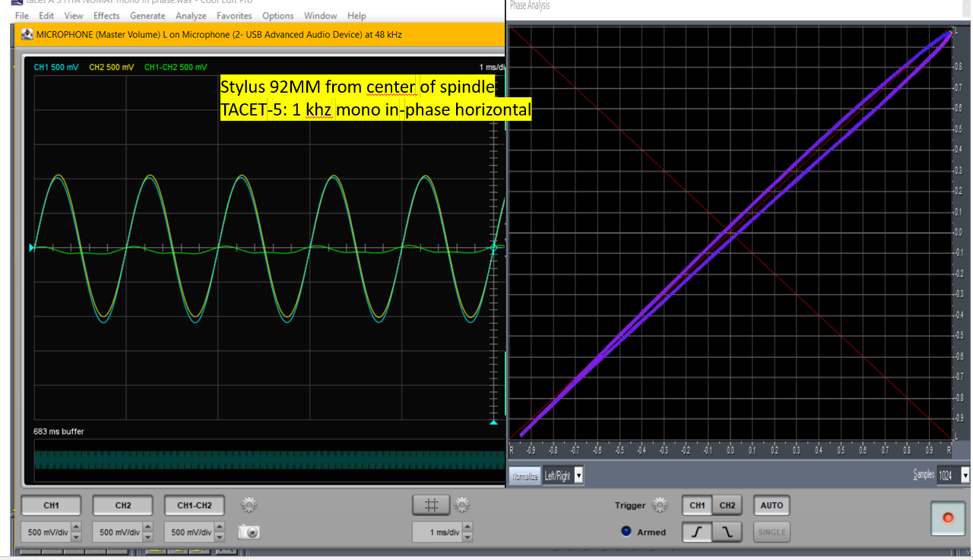Viewport: 973px width, 560px height.
Task: Open the channel settings gear beside CH1-CH2
Action: pos(249,505)
